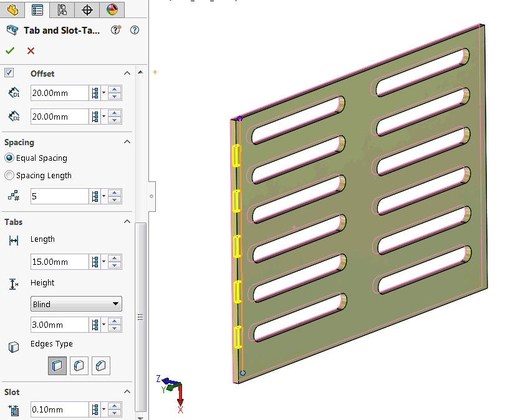Viewport: 510px width, 420px height.
Task: Select the Spacing Length radio button
Action: [9, 175]
